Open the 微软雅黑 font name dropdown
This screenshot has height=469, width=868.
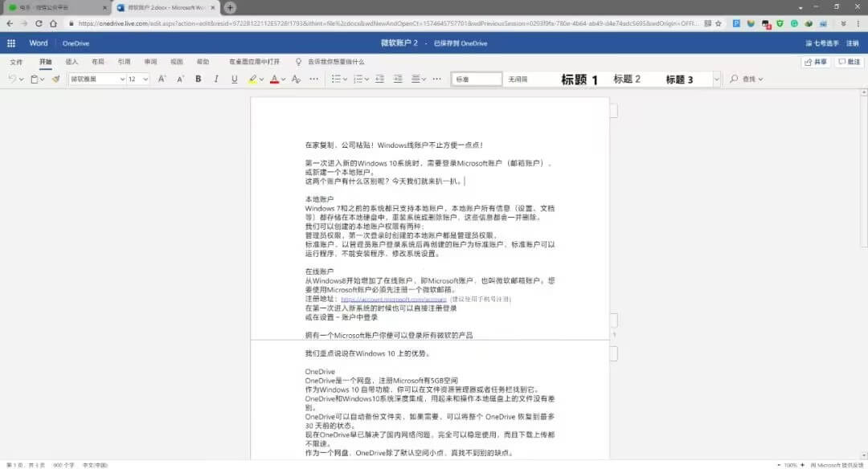click(122, 78)
